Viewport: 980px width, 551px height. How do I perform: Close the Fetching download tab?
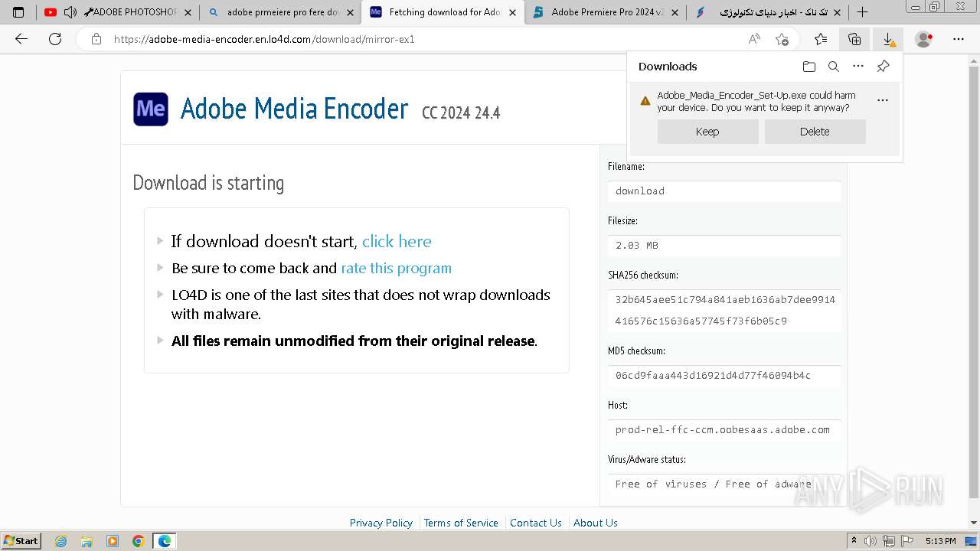(512, 12)
